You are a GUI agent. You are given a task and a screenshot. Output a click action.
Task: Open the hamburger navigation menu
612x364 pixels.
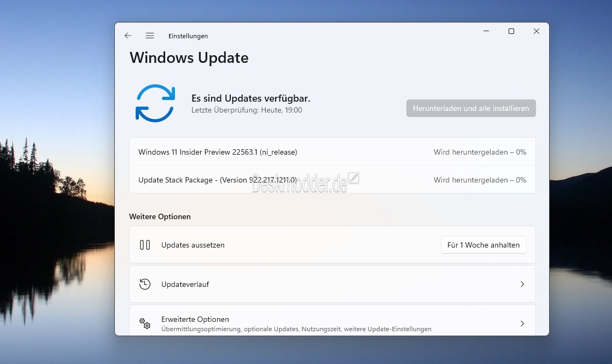150,36
